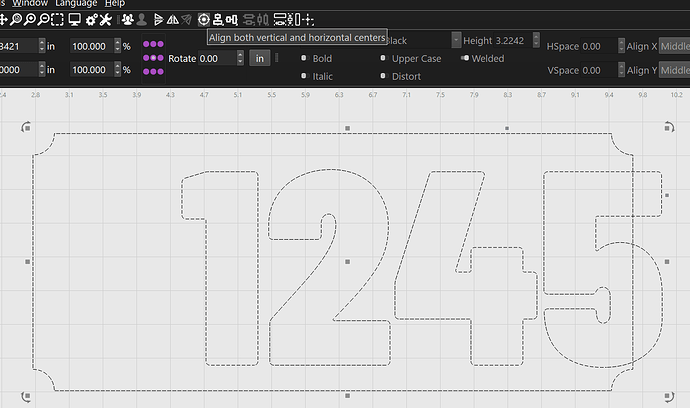The width and height of the screenshot is (690, 408).
Task: Click the Zoom Out magnifier icon
Action: pos(43,19)
